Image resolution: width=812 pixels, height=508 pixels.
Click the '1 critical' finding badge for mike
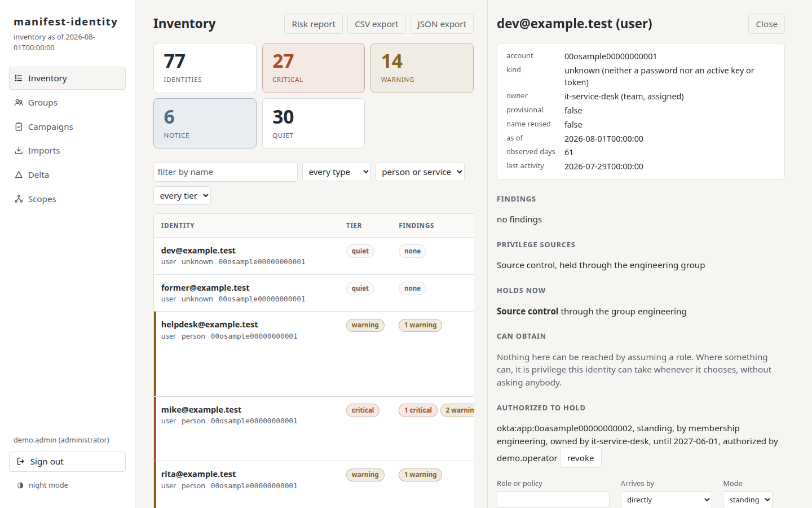[x=418, y=410]
